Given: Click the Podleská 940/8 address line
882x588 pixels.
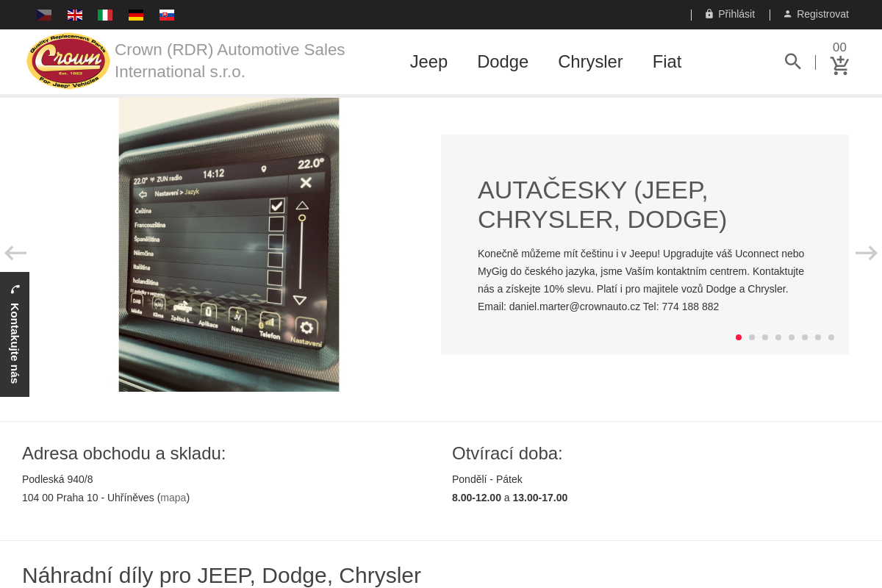Looking at the screenshot, I should 57,479.
